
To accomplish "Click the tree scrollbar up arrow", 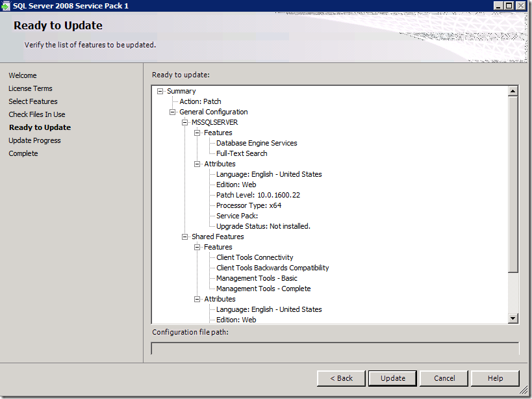I will tap(513, 91).
